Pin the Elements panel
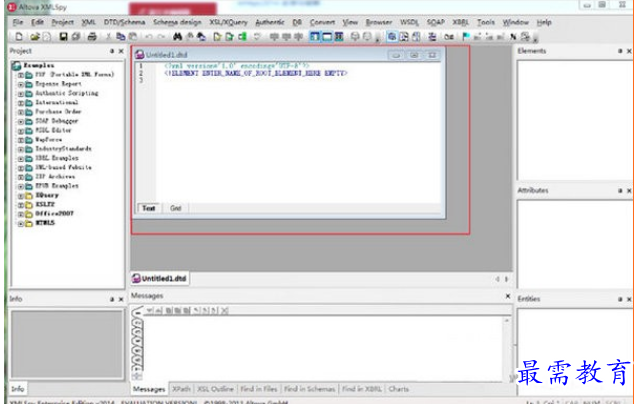639x404 pixels. point(620,51)
